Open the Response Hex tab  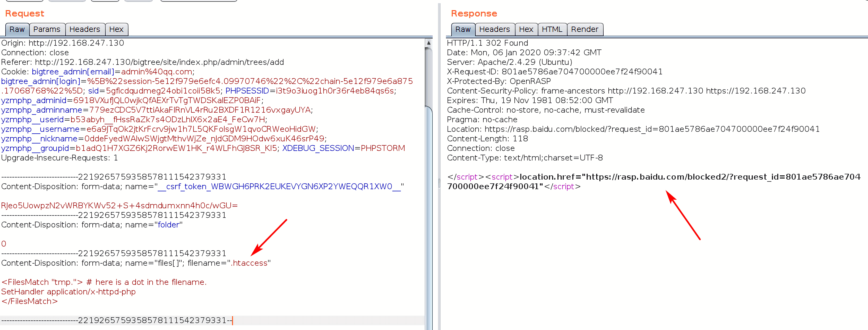tap(526, 29)
